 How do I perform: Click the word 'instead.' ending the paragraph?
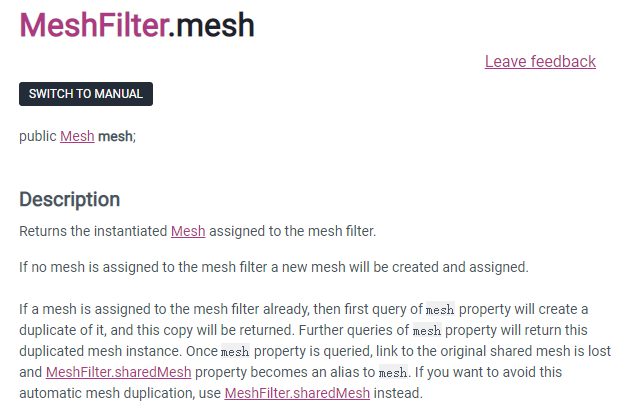coord(398,393)
